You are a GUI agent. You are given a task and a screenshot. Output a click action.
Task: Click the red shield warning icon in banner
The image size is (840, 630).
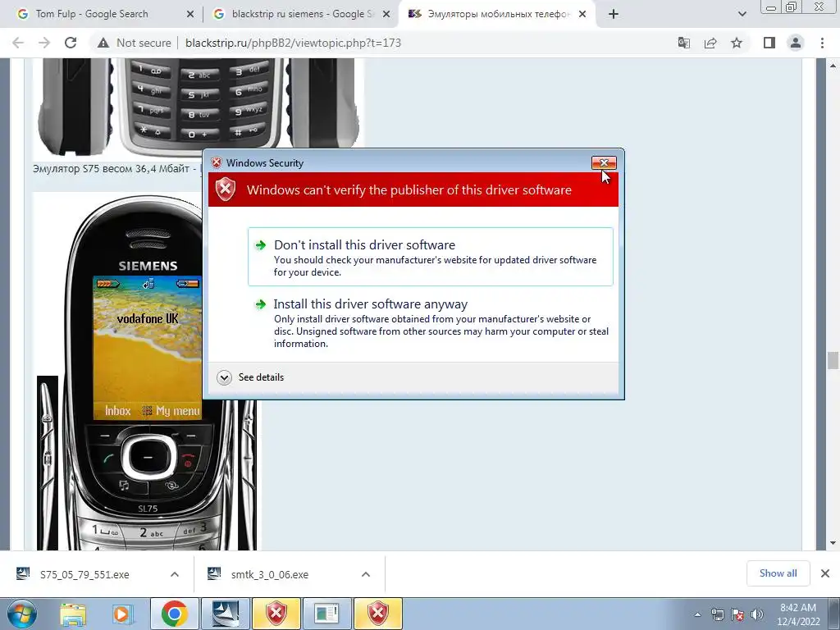226,189
